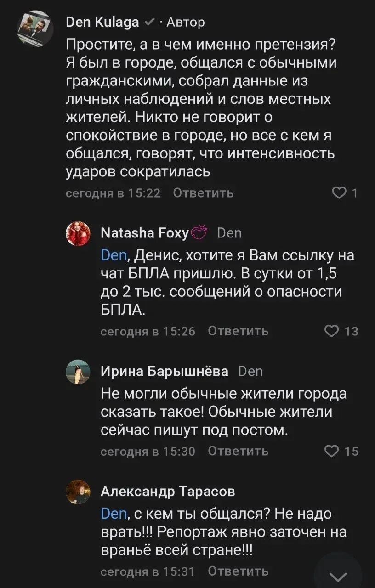The width and height of the screenshot is (375, 588).
Task: Open Александр Тарасов name link
Action: 168,492
